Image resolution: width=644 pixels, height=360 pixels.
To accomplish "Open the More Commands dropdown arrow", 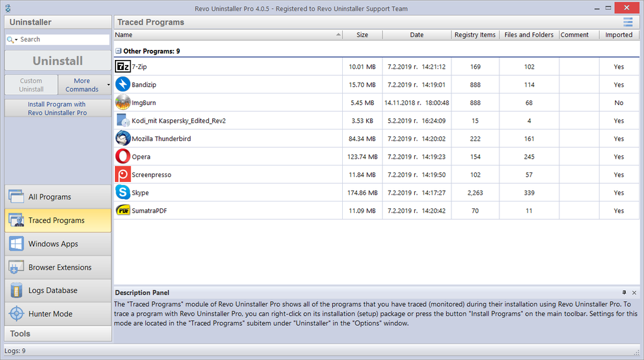I will coord(109,85).
